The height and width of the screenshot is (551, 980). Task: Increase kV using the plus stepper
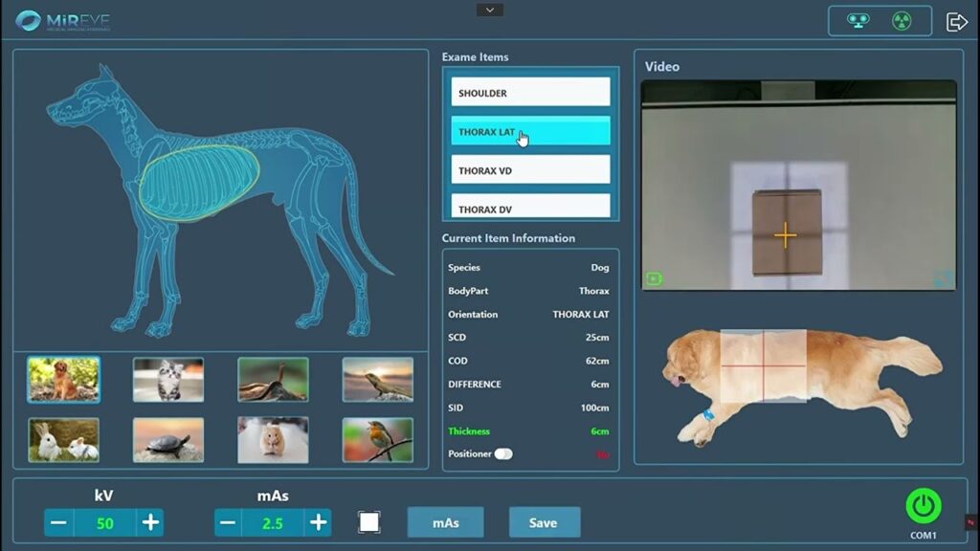pyautogui.click(x=150, y=522)
